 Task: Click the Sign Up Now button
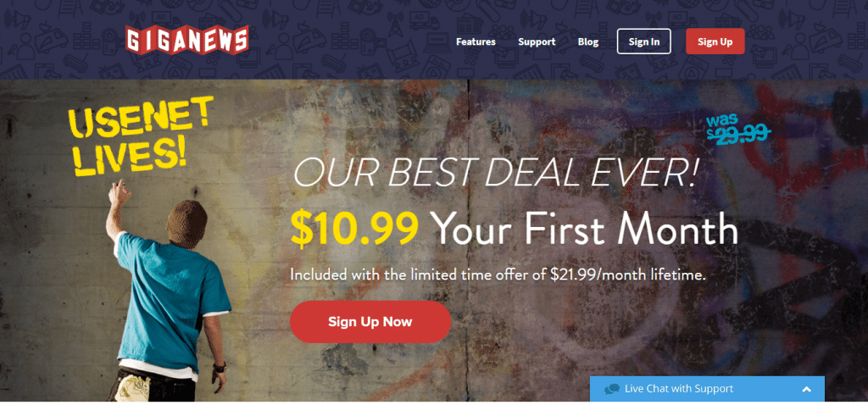[x=370, y=322]
